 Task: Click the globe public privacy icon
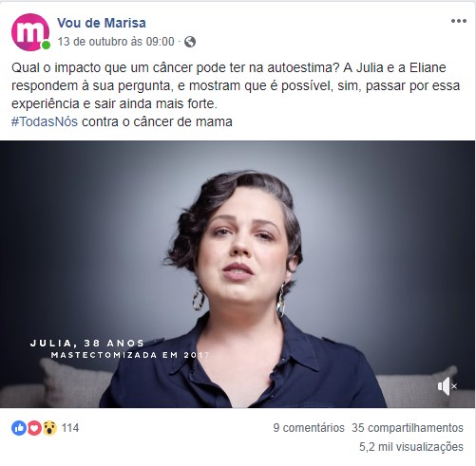tap(190, 42)
